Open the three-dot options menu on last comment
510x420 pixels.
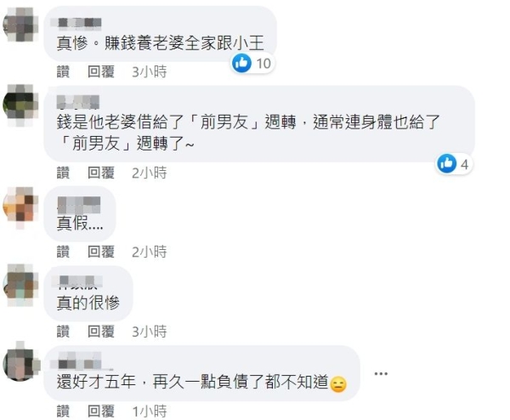coord(381,373)
